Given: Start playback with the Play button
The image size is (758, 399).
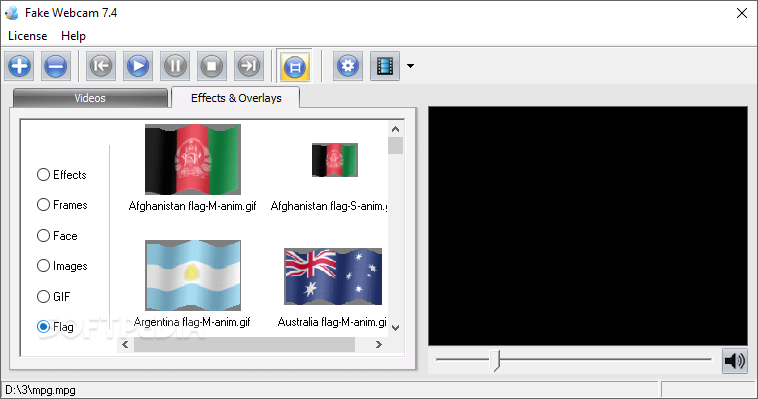Looking at the screenshot, I should click(138, 66).
